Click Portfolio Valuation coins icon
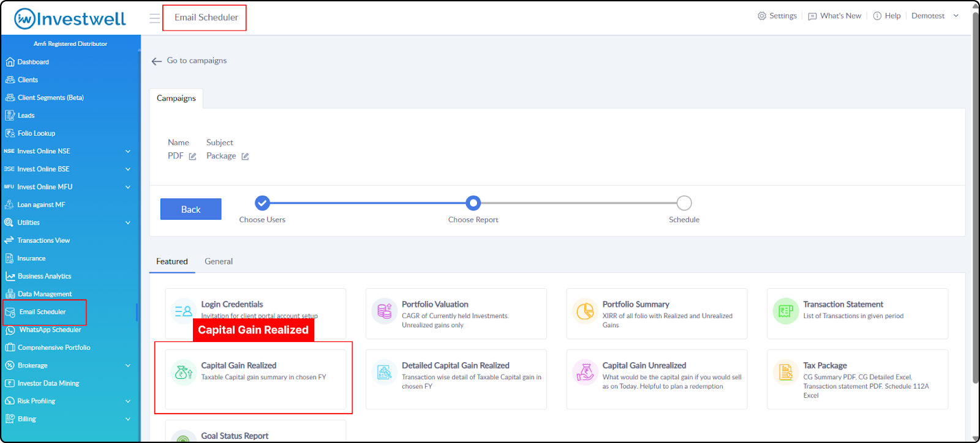980x443 pixels. coord(384,311)
